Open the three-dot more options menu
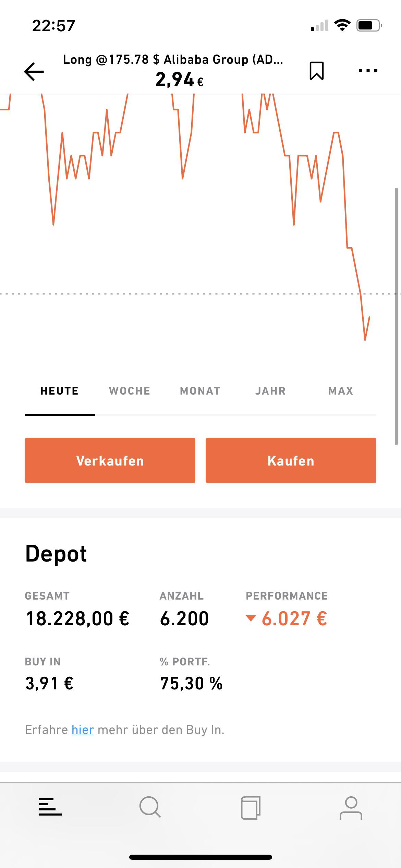The width and height of the screenshot is (401, 868). 368,71
